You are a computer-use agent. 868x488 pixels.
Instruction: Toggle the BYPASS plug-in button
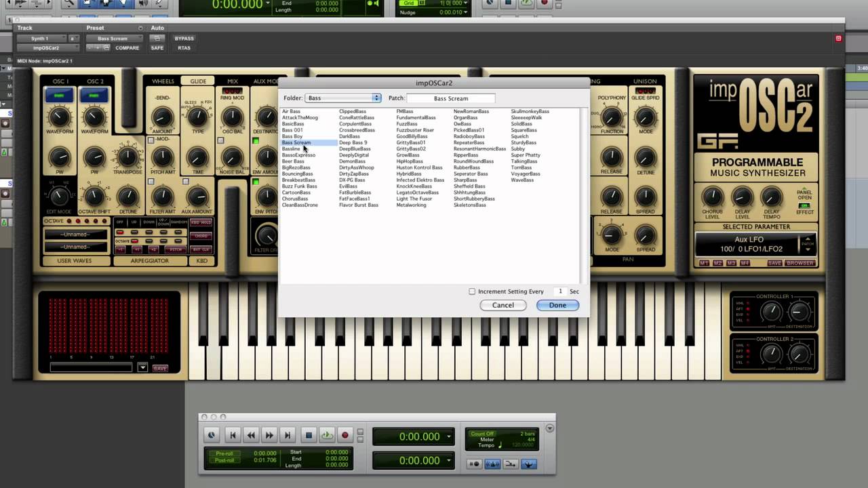point(184,39)
